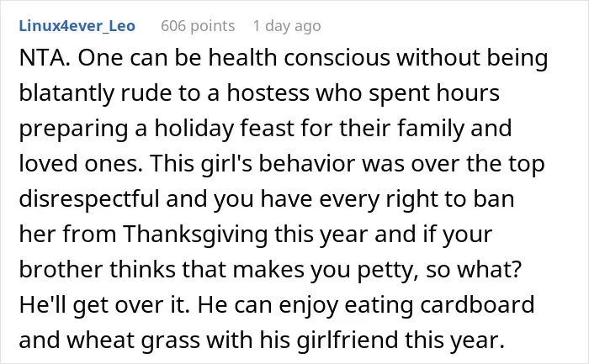Open the Linux4ever_Leo user profile link
The height and width of the screenshot is (364, 589).
click(77, 26)
